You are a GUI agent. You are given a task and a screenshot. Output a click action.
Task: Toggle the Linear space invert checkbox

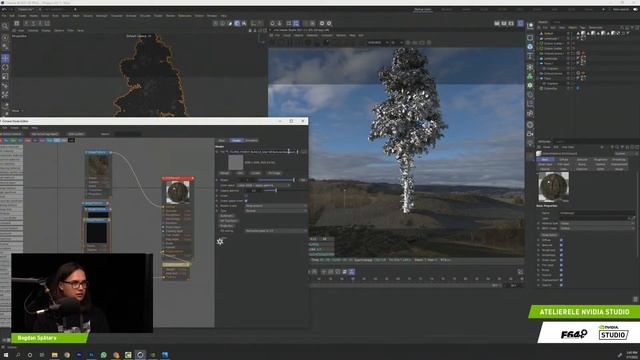[246, 201]
